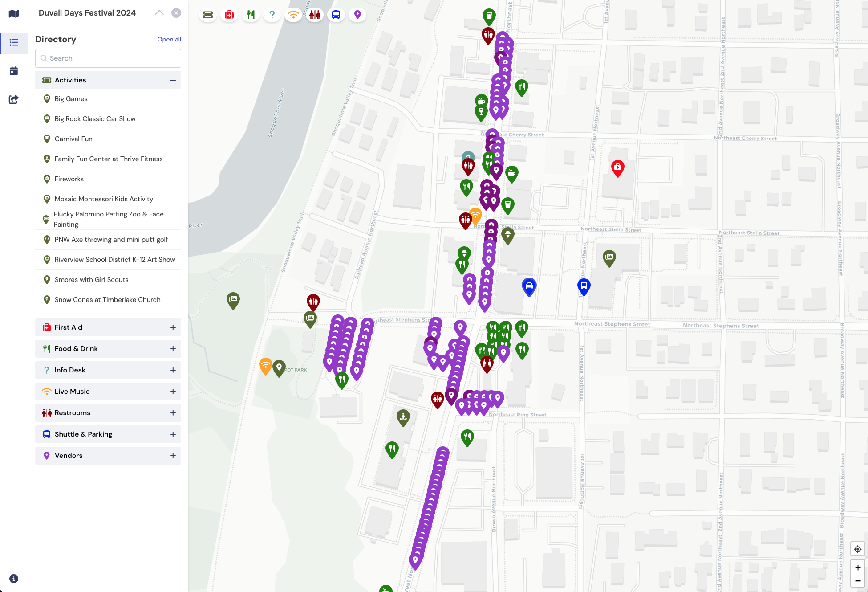Toggle the Live Music wifi filter chip

tap(293, 15)
